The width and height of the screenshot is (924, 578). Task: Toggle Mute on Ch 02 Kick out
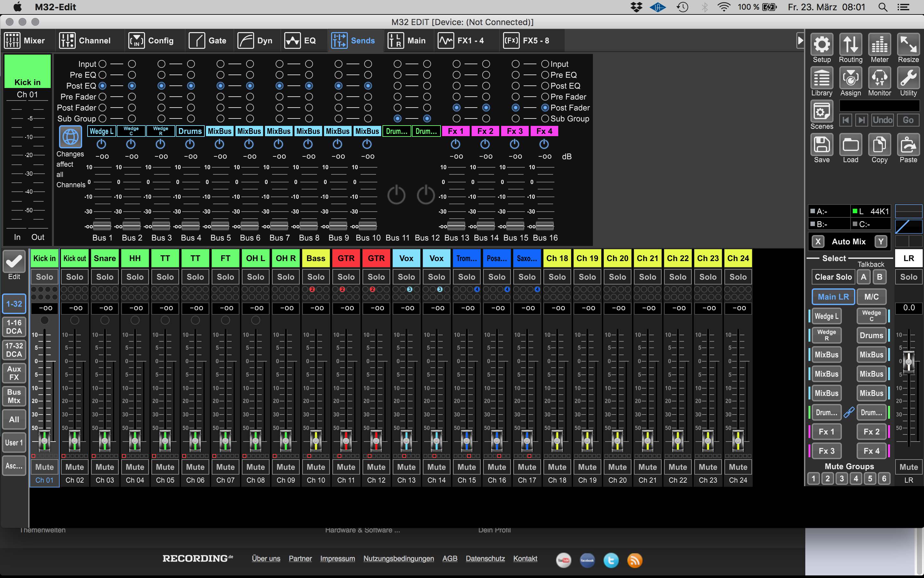74,467
